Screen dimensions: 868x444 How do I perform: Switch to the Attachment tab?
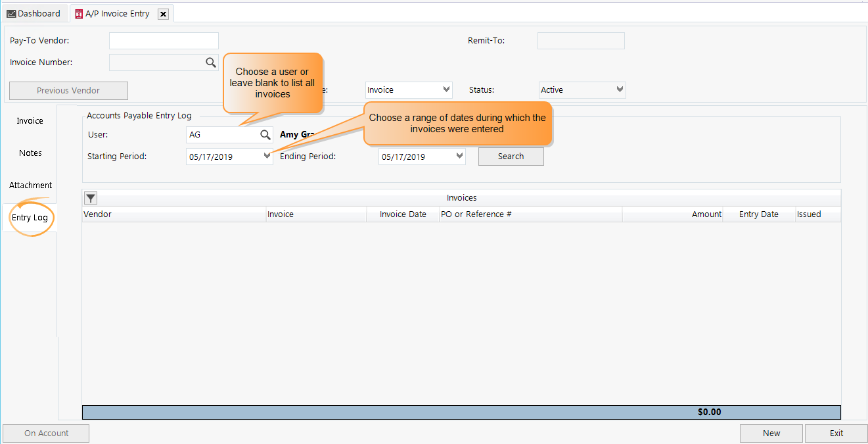(30, 185)
